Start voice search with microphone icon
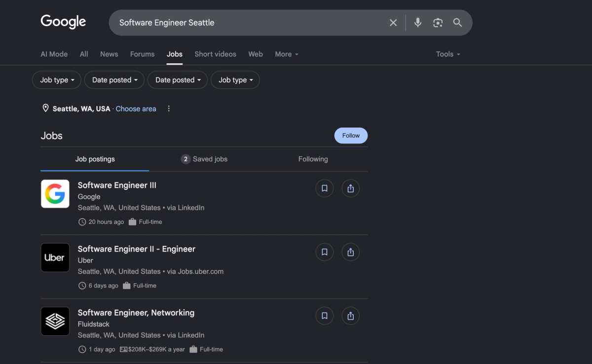Viewport: 592px width, 364px height. coord(418,23)
